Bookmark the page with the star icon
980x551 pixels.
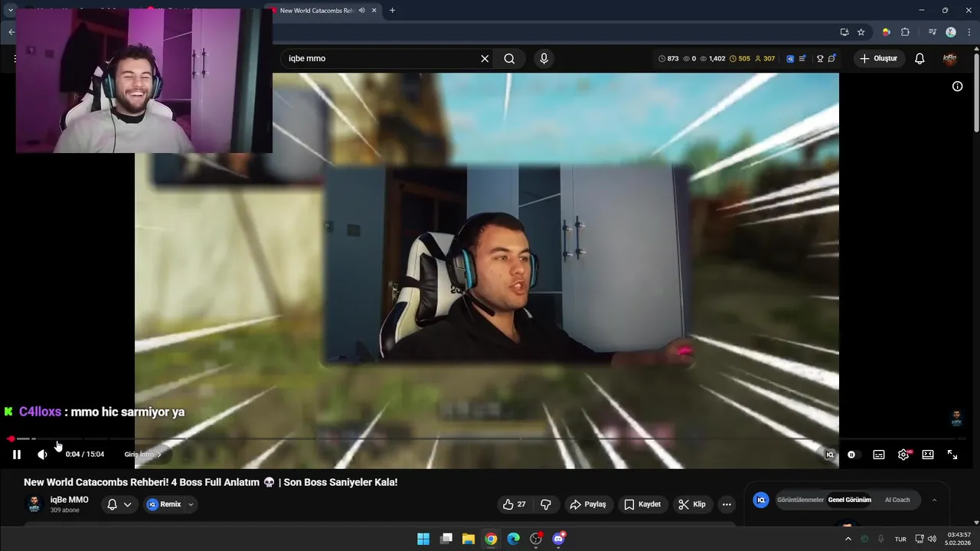pyautogui.click(x=861, y=32)
